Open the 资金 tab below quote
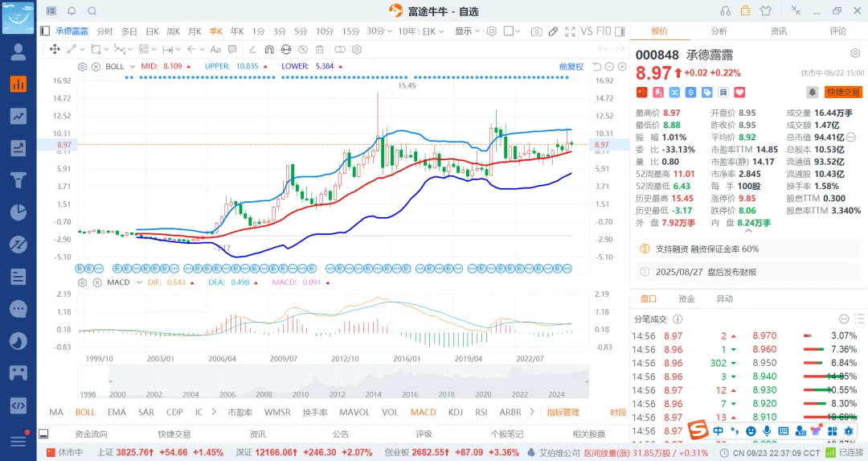This screenshot has height=461, width=868. (686, 299)
